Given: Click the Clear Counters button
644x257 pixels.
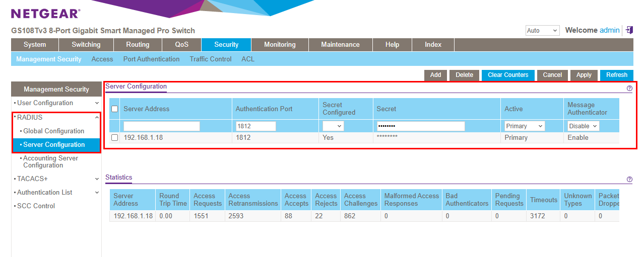Looking at the screenshot, I should tap(507, 75).
